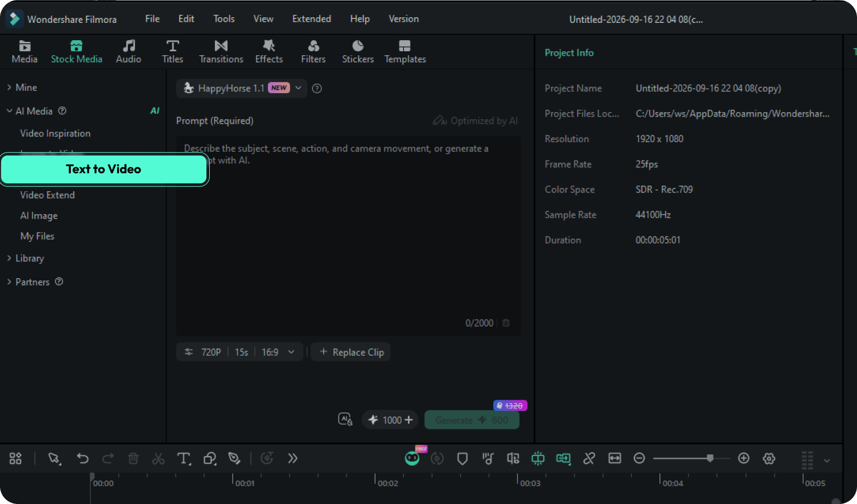Select the arrow selection tool
Viewport: 857px width, 504px height.
tap(54, 458)
